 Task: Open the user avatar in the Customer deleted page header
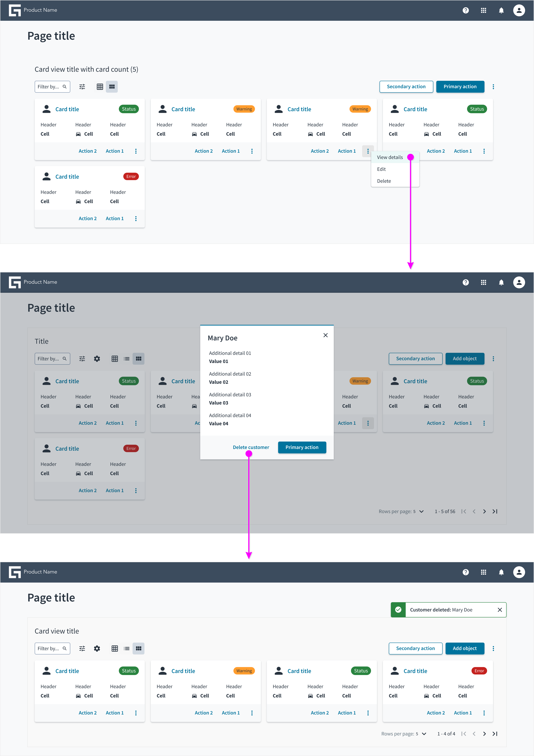(x=519, y=572)
